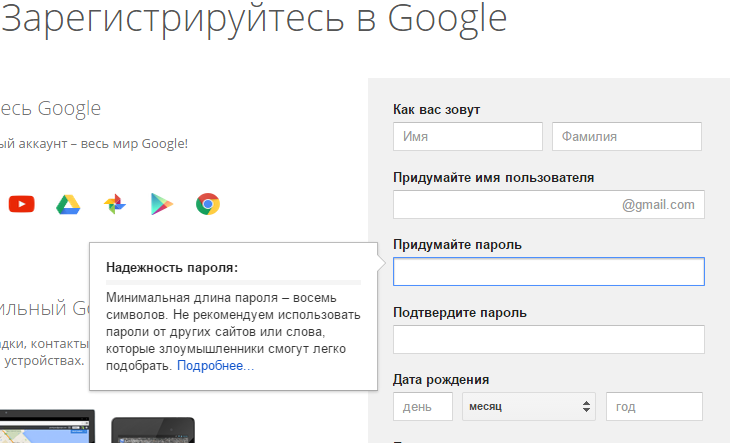The width and height of the screenshot is (748, 443).
Task: Click the аккаунт – весь мир Google! text
Action: click(103, 144)
